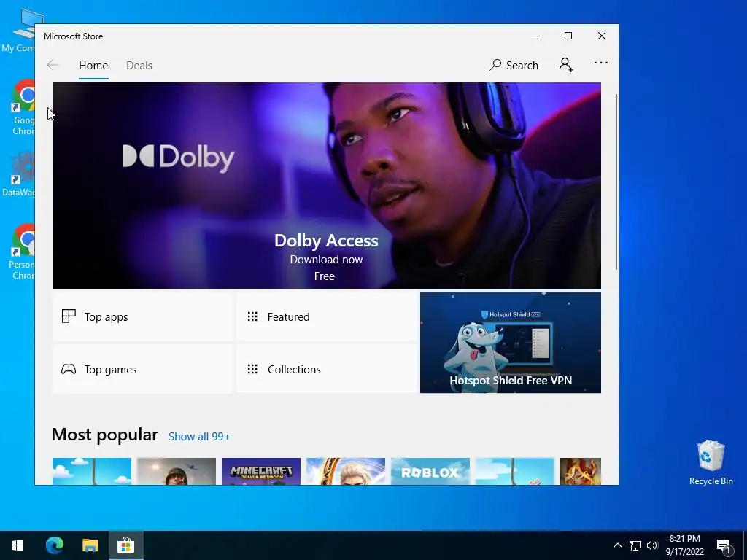Screen dimensions: 747x560
Task: Maximize the Microsoft Store window
Action: [568, 36]
